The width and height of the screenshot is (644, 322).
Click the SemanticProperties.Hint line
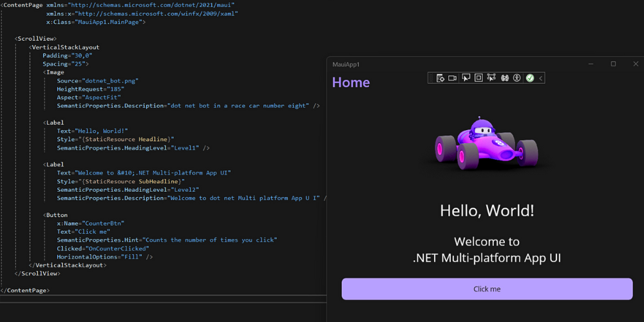click(167, 240)
